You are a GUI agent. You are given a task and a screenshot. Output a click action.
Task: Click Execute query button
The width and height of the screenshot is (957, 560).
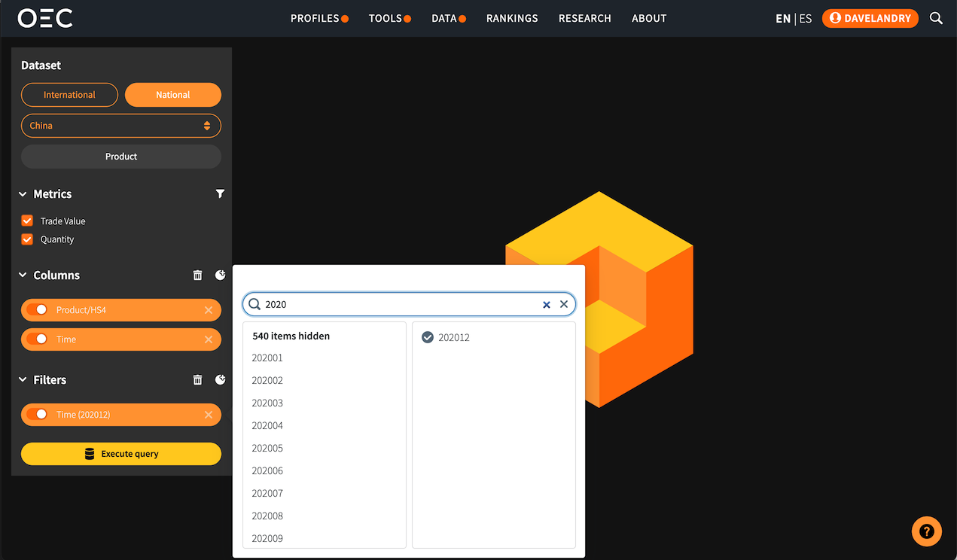(x=121, y=454)
